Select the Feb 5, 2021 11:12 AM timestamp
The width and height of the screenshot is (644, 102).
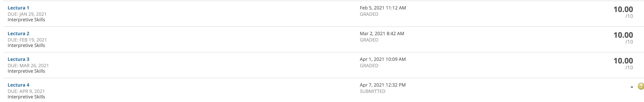pos(383,8)
